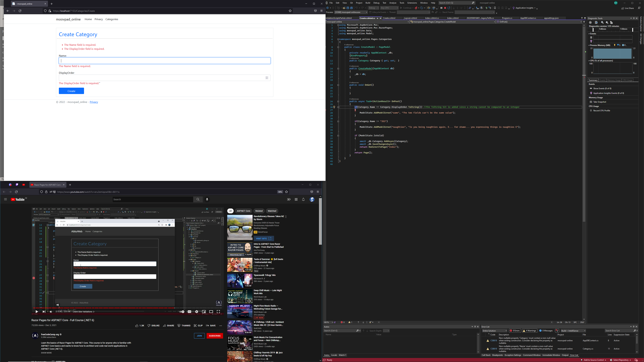
Task: Open the Intro to ASP.NET Core Razor Pages thumbnail
Action: pyautogui.click(x=240, y=249)
